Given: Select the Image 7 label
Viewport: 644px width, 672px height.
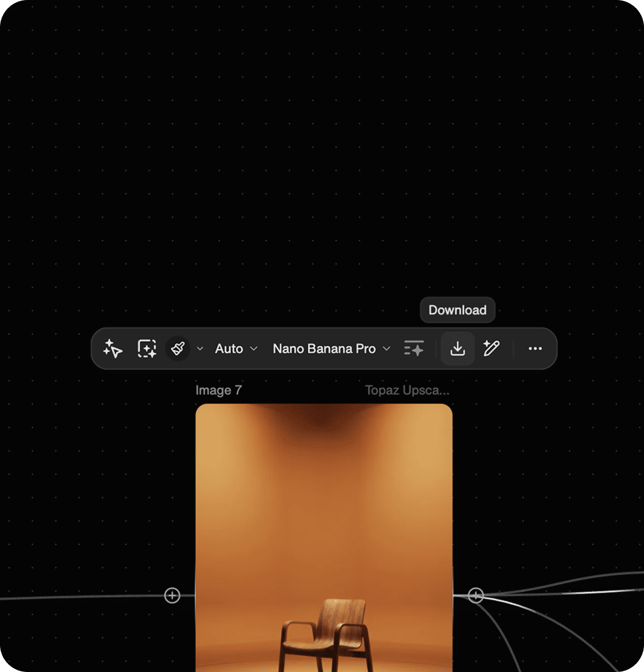Looking at the screenshot, I should point(218,390).
